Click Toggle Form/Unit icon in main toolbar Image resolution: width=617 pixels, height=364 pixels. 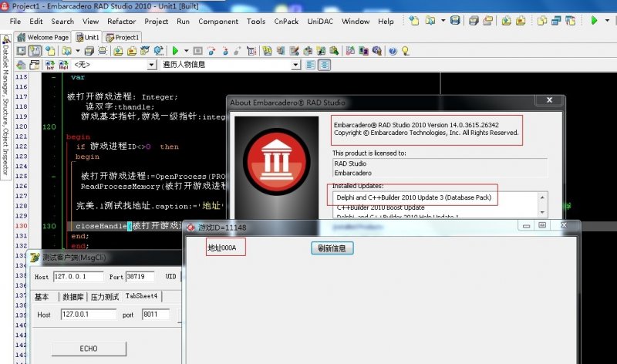pos(570,21)
